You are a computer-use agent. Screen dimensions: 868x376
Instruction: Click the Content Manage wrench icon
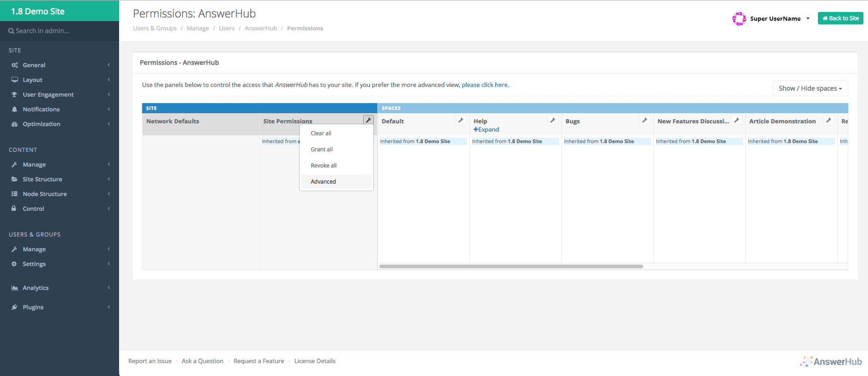pos(15,164)
